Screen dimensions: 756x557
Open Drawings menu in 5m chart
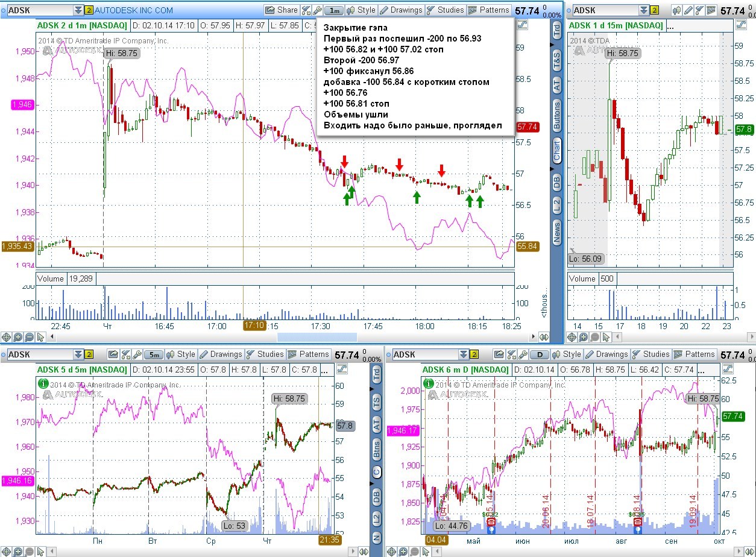click(x=221, y=354)
